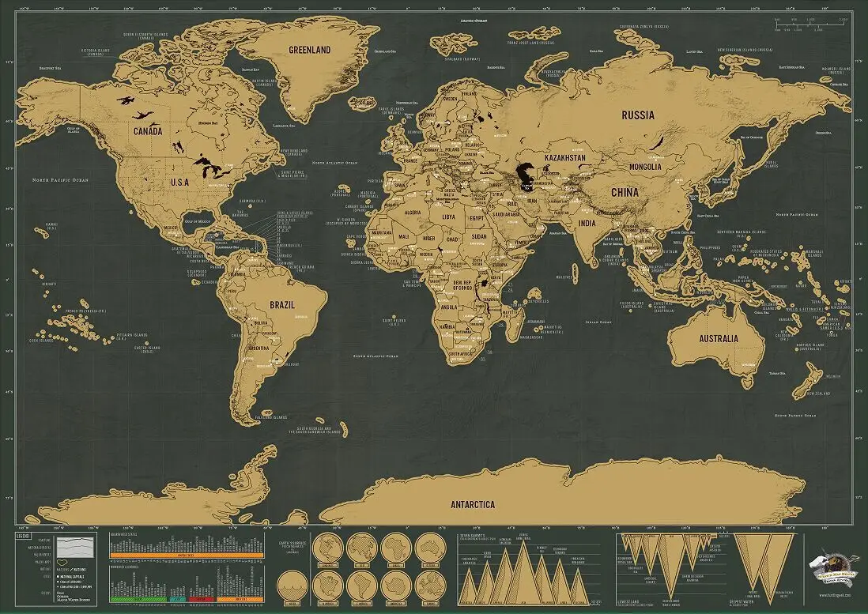Click the green bar in the flags chart
Image resolution: width=868 pixels, height=614 pixels.
pos(138,599)
